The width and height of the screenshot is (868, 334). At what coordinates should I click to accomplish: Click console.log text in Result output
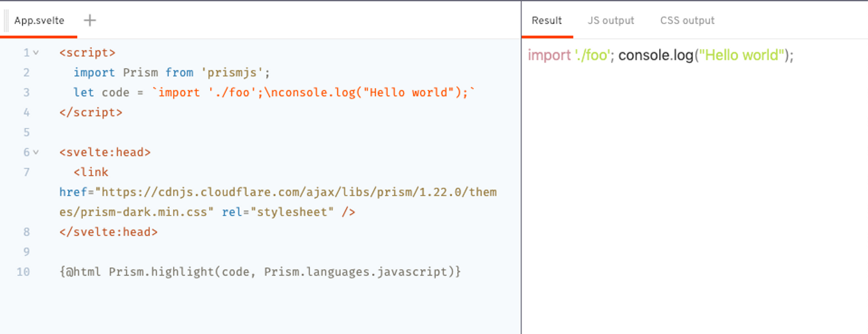coord(656,55)
